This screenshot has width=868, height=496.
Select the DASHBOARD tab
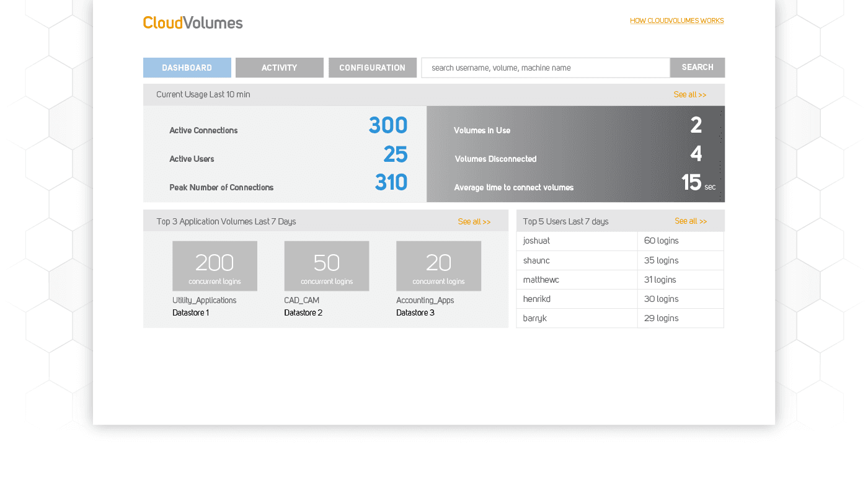tap(187, 68)
